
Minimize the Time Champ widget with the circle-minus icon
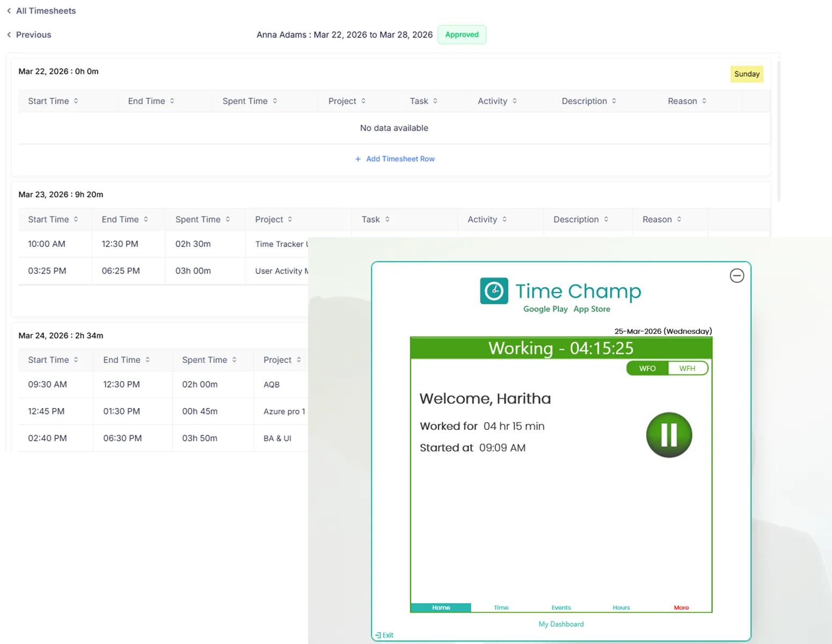coord(736,276)
